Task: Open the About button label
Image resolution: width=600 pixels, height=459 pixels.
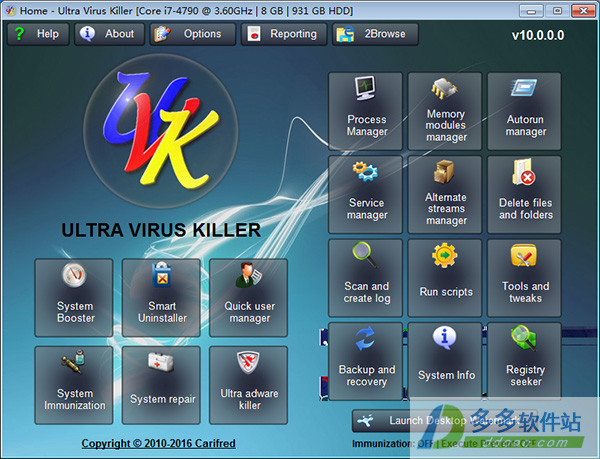Action: pyautogui.click(x=120, y=34)
